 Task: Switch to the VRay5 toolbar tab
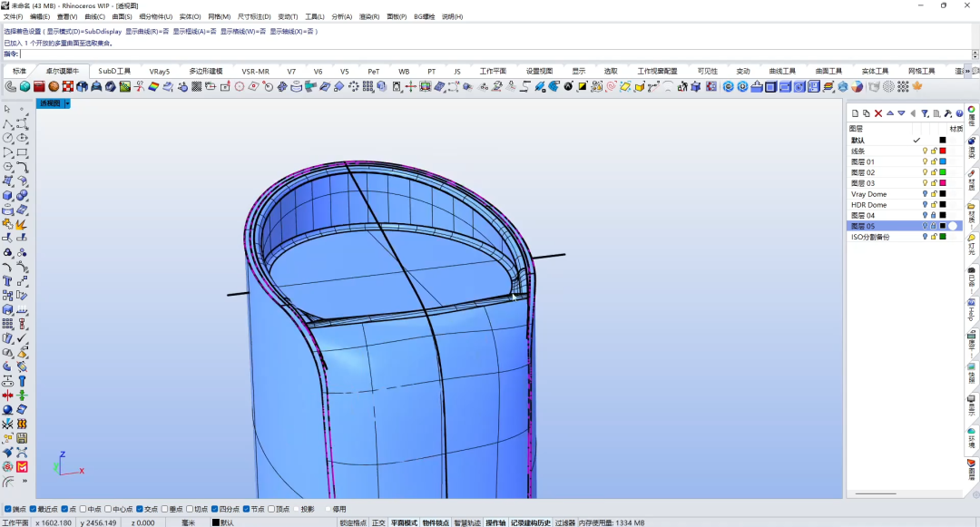pyautogui.click(x=160, y=71)
